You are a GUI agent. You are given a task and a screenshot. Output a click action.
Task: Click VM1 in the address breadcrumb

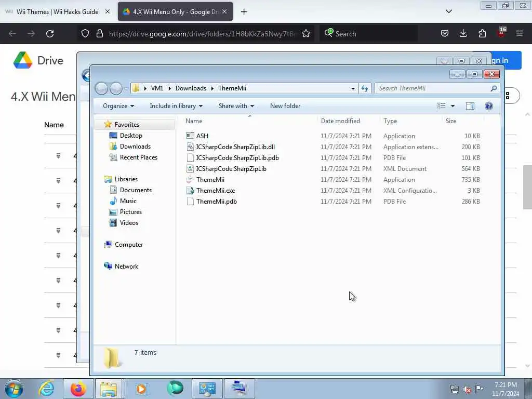[x=157, y=88]
